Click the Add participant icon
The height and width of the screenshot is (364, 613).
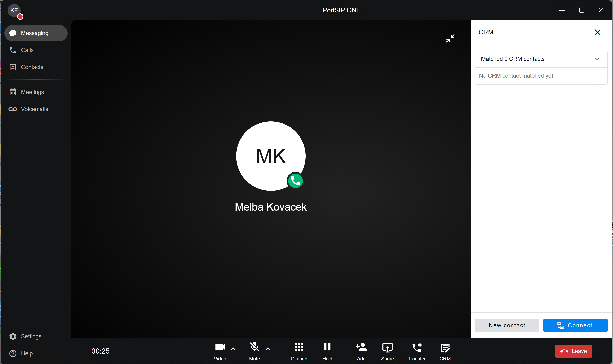[x=361, y=351]
